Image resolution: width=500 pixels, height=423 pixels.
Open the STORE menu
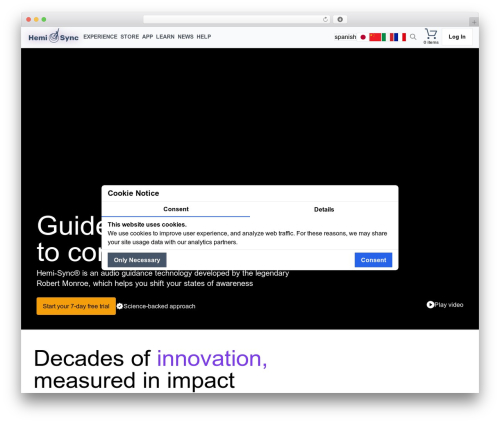pyautogui.click(x=130, y=37)
